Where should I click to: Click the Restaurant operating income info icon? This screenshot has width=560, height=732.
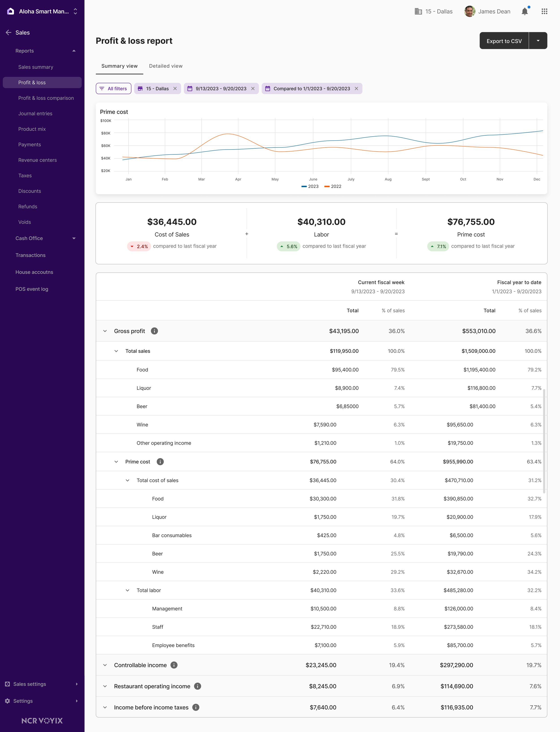198,686
